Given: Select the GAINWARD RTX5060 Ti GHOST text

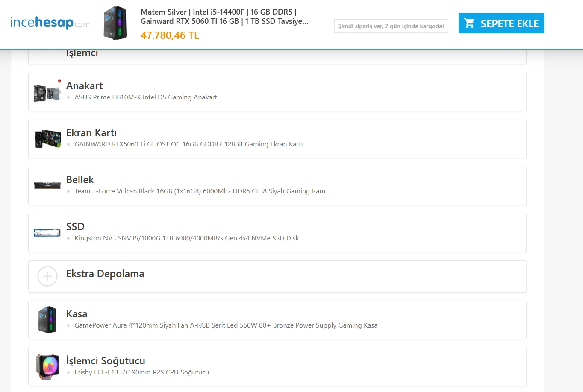Looking at the screenshot, I should (x=188, y=144).
